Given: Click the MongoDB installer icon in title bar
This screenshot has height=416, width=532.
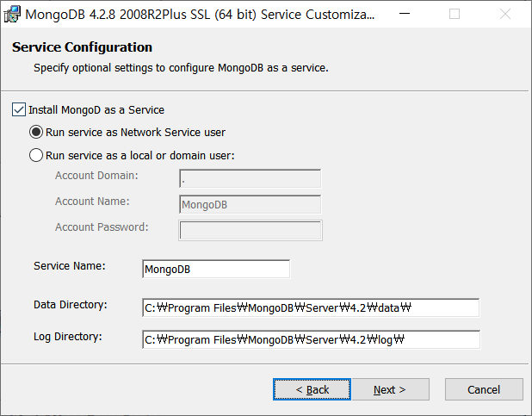Looking at the screenshot, I should pyautogui.click(x=12, y=15).
